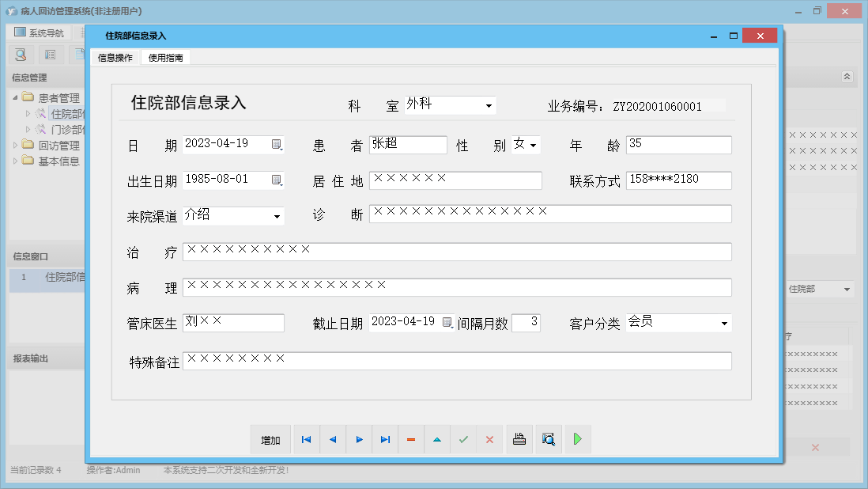Run the query with the green arrow
The height and width of the screenshot is (489, 868).
point(577,439)
